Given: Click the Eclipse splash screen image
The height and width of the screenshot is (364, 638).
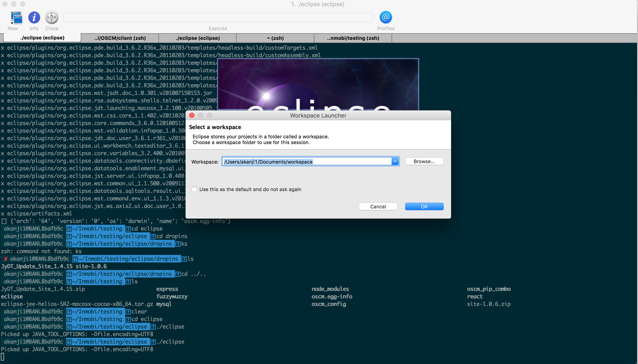Looking at the screenshot, I should pos(318,84).
